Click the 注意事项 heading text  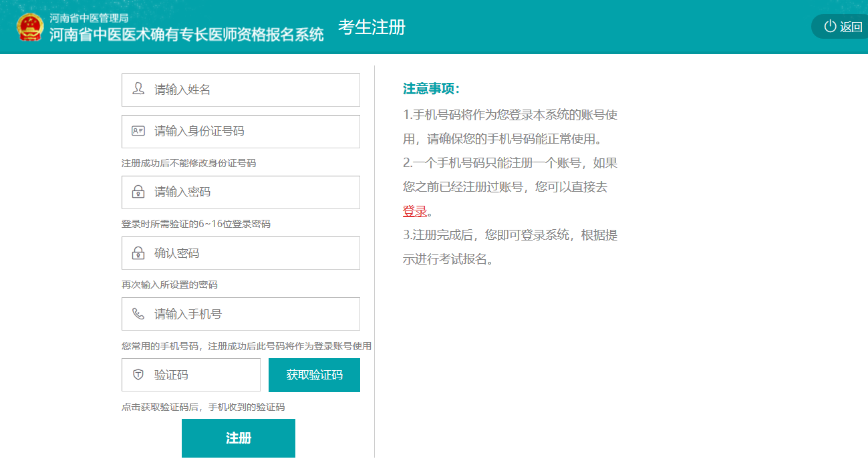click(x=431, y=89)
